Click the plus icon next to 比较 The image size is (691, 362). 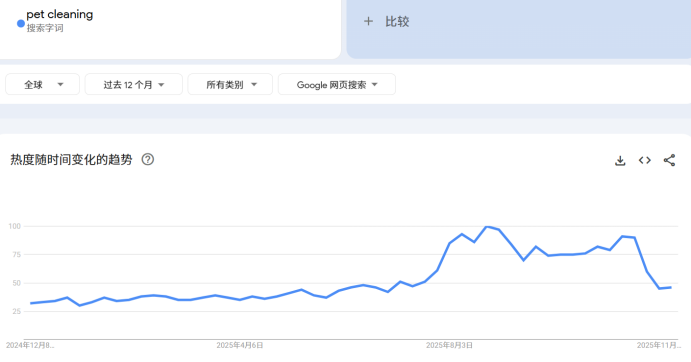coord(368,21)
